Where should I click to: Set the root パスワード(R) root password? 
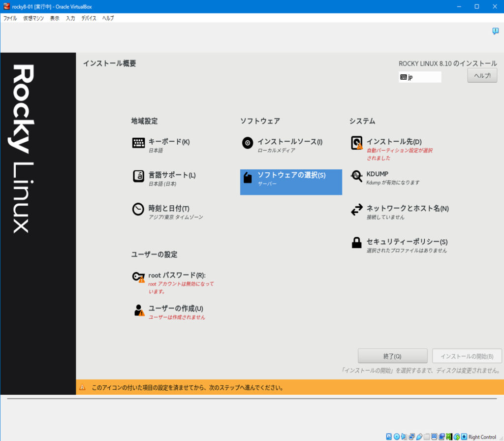coord(173,282)
